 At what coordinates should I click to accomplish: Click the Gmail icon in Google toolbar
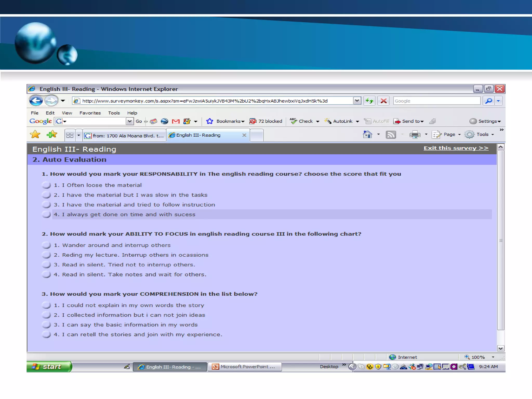(176, 121)
